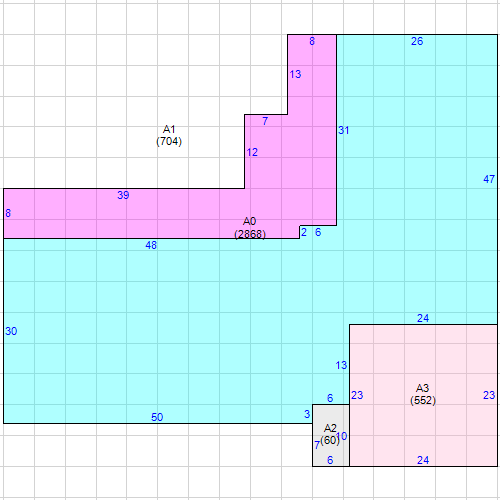Click the 31 dimension beside the magenta area
Viewport: 500px width, 500px height.
[x=344, y=130]
